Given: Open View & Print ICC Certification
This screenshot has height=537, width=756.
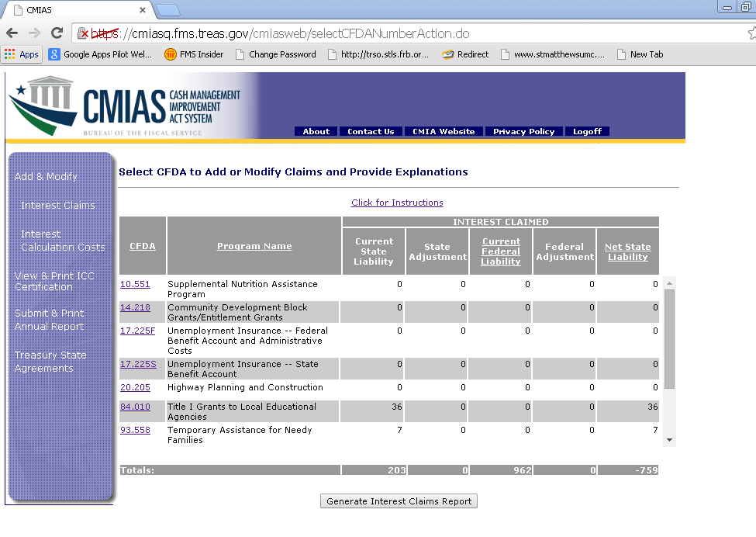Looking at the screenshot, I should (54, 281).
